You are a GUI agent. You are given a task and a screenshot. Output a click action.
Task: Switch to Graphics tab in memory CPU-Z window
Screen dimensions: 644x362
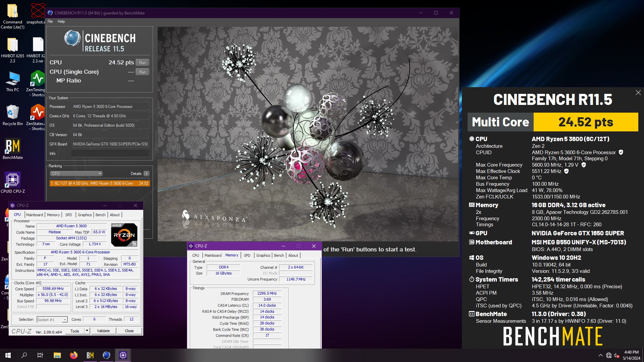[263, 255]
